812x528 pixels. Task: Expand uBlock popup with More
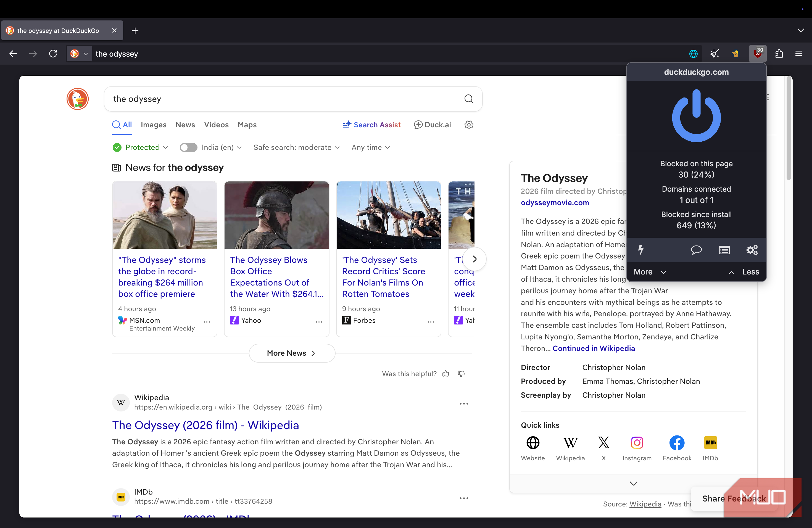650,272
